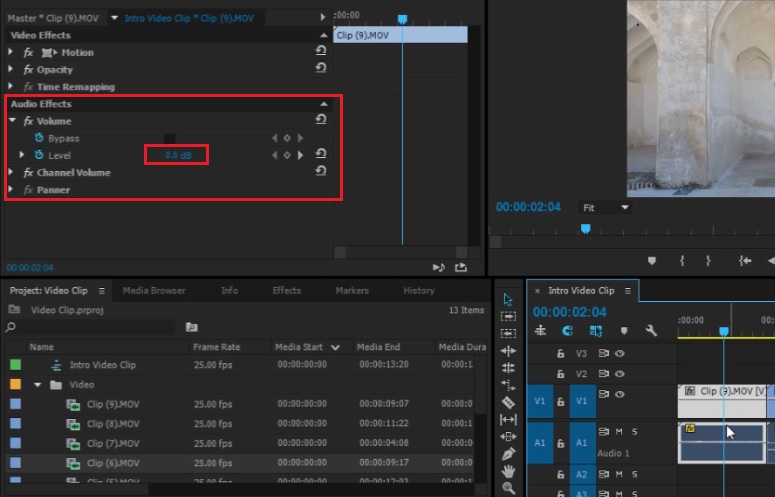
Task: Select the Hand tool
Action: [508, 471]
